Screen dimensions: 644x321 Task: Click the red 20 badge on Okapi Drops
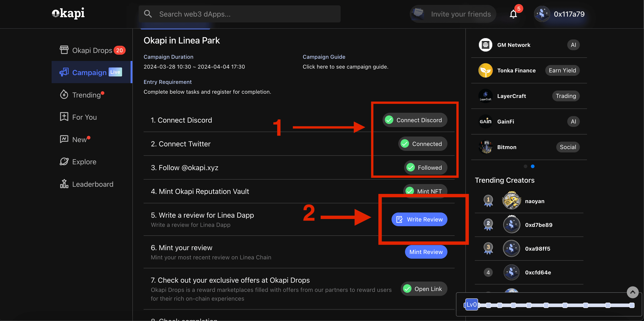point(120,50)
